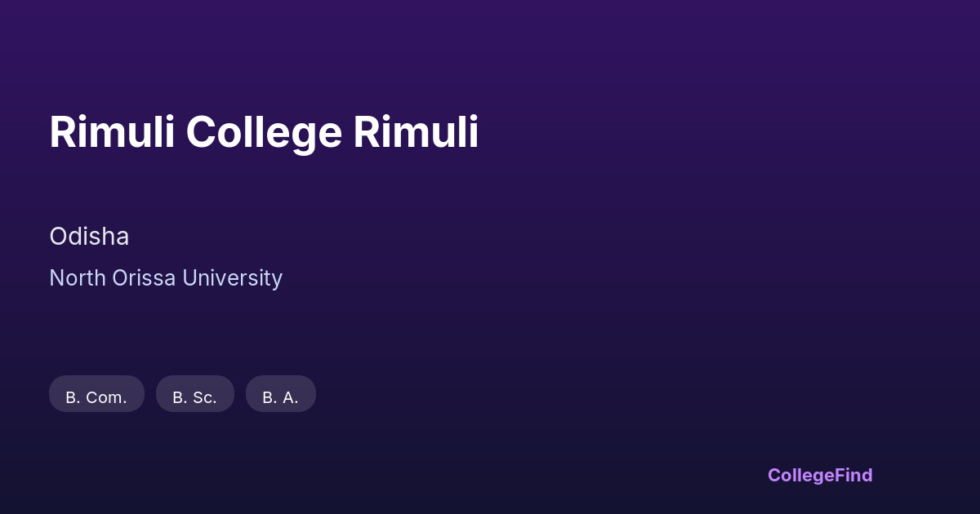This screenshot has width=980, height=514.
Task: Click the affiliated university name
Action: coord(166,278)
